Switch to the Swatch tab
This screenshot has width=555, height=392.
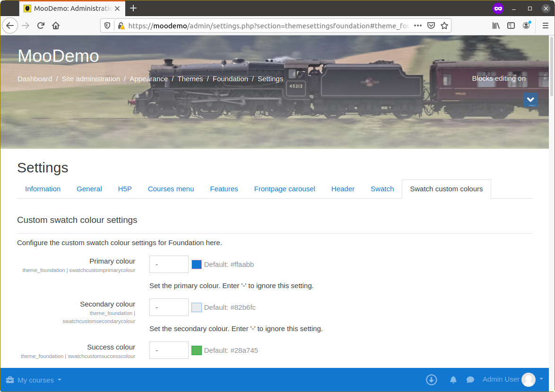point(382,189)
